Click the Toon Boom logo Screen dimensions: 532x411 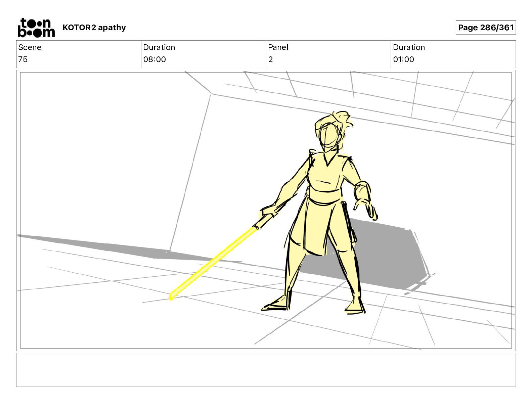click(36, 28)
